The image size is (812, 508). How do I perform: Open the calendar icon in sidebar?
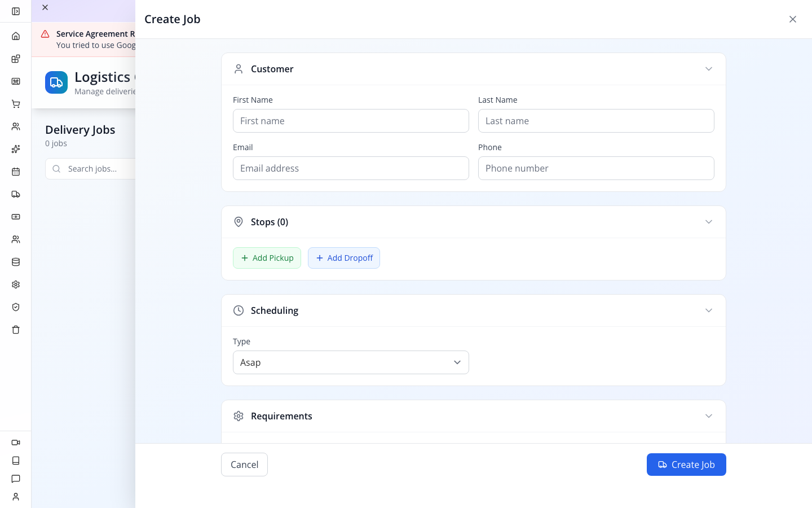click(x=16, y=172)
